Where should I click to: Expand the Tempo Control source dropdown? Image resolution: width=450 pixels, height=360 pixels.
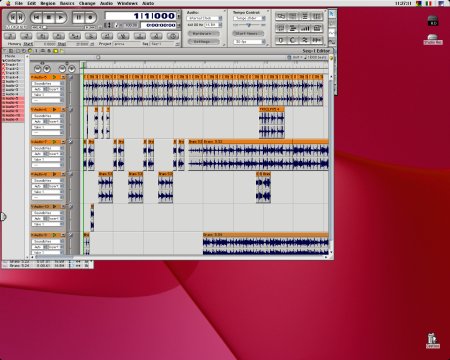pos(249,18)
